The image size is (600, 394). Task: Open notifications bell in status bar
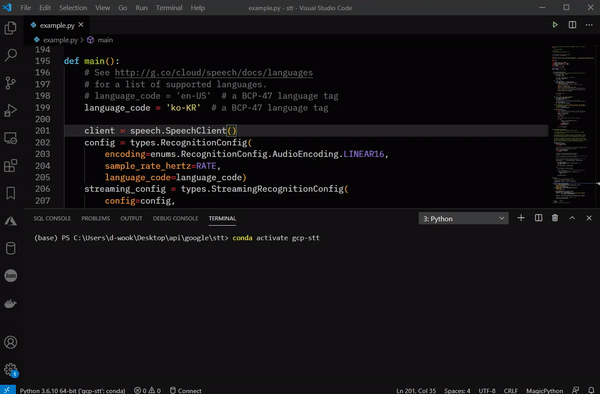click(591, 390)
